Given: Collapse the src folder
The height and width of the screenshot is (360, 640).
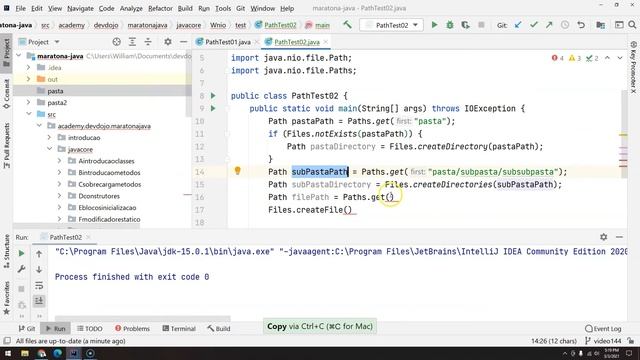Looking at the screenshot, I should pyautogui.click(x=29, y=114).
